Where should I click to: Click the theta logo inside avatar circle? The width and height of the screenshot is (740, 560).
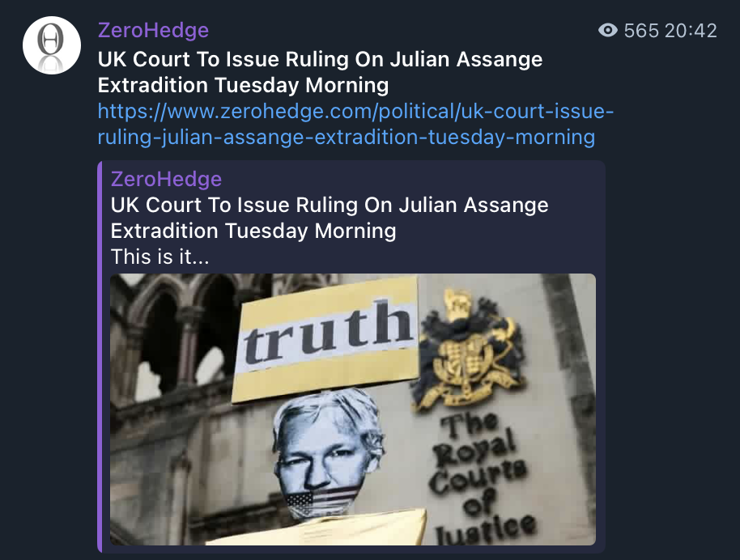pos(50,39)
